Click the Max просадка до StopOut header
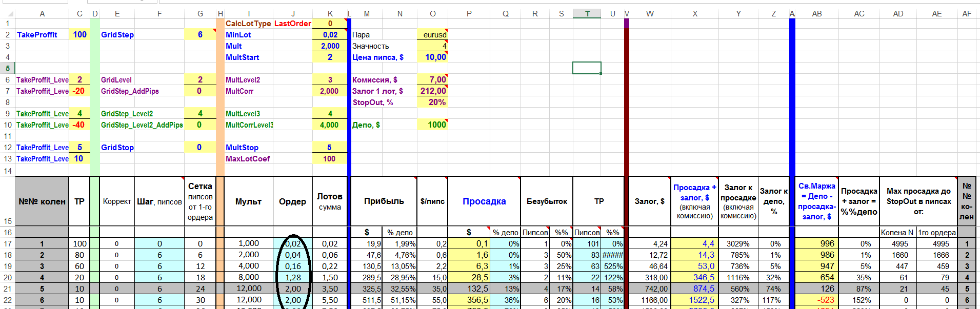Image resolution: width=980 pixels, height=309 pixels. [918, 201]
